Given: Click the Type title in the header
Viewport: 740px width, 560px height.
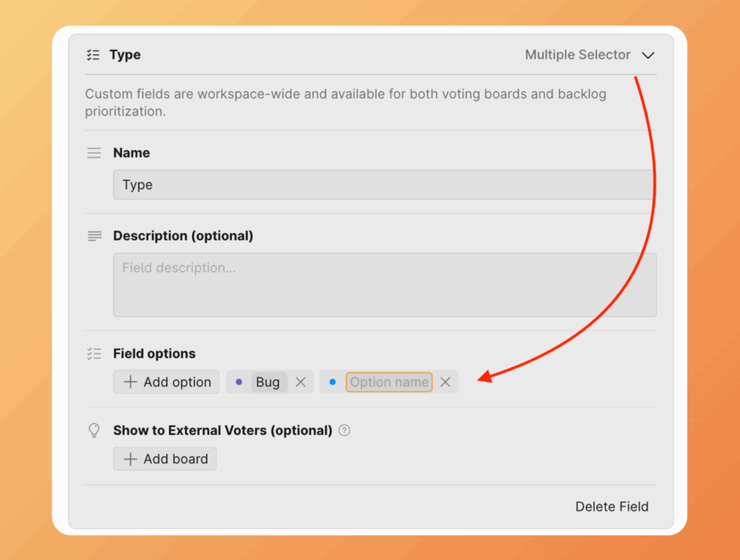Looking at the screenshot, I should (x=125, y=55).
